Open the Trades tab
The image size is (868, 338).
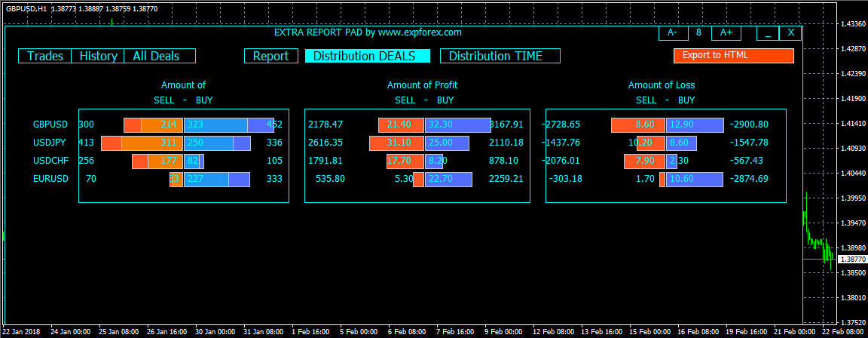click(45, 56)
